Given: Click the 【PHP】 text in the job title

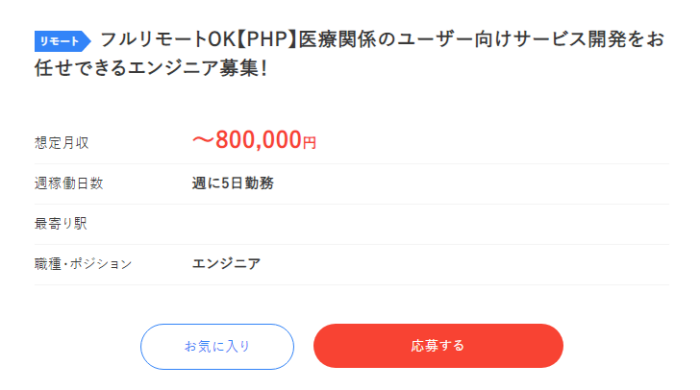Looking at the screenshot, I should pos(266,40).
